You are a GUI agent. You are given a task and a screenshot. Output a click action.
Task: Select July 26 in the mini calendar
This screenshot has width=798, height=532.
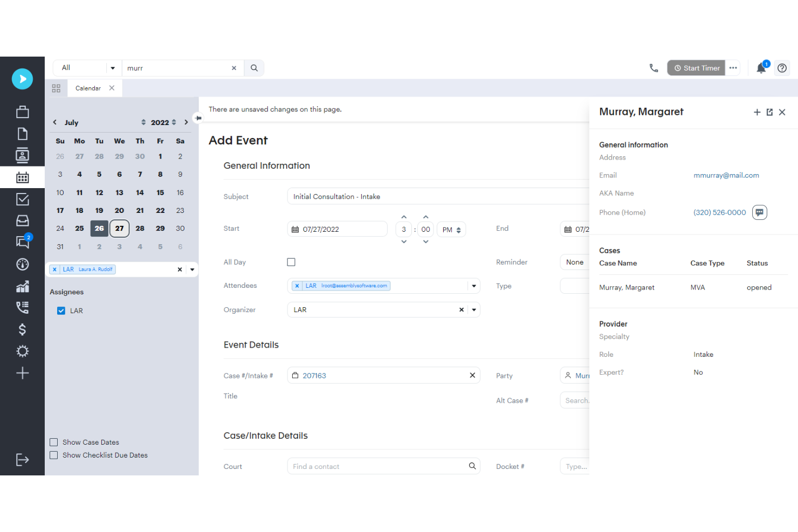tap(99, 229)
